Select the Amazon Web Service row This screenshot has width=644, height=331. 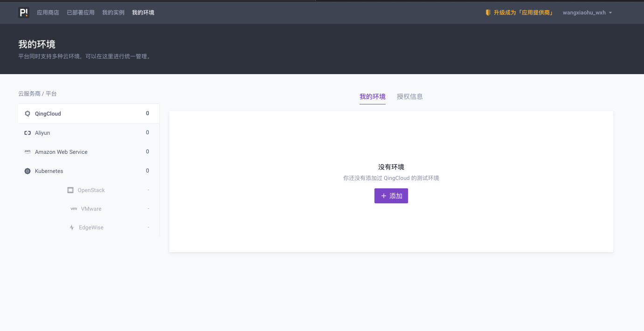89,152
